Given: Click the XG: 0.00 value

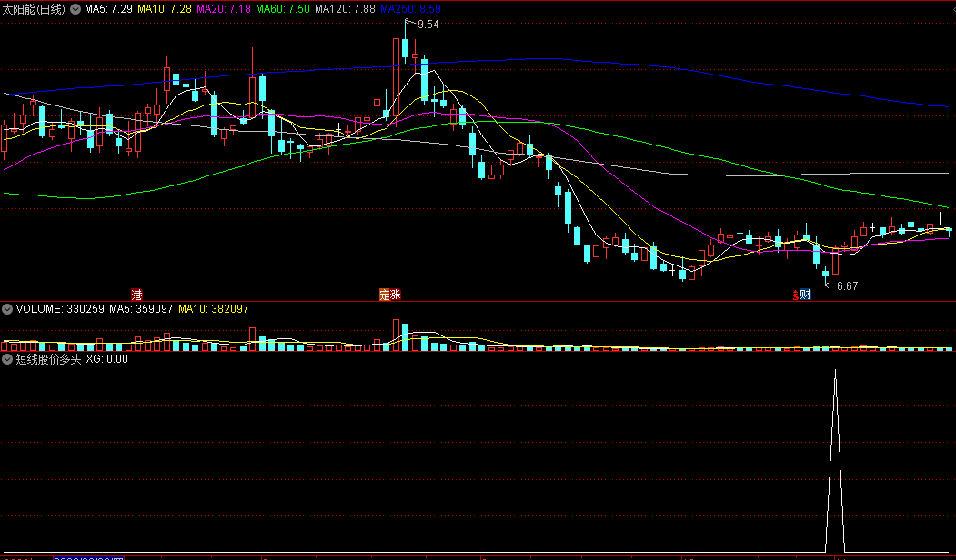Looking at the screenshot, I should pos(106,359).
